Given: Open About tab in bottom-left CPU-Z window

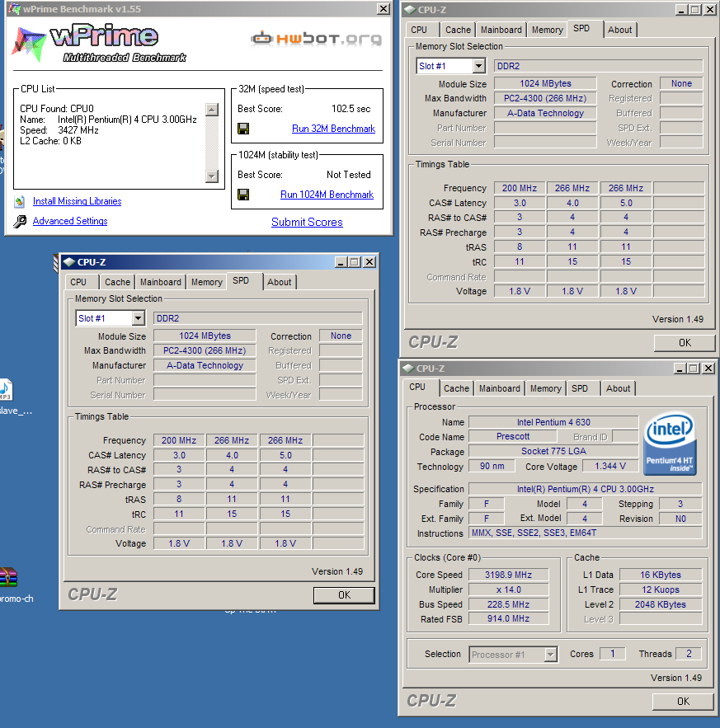Looking at the screenshot, I should [279, 282].
